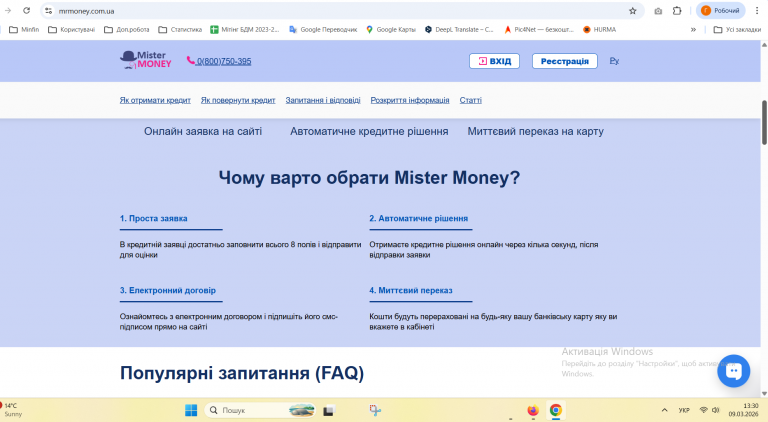Open the network Wi-Fi tray icon
Screen dimensions: 768x422
click(704, 410)
